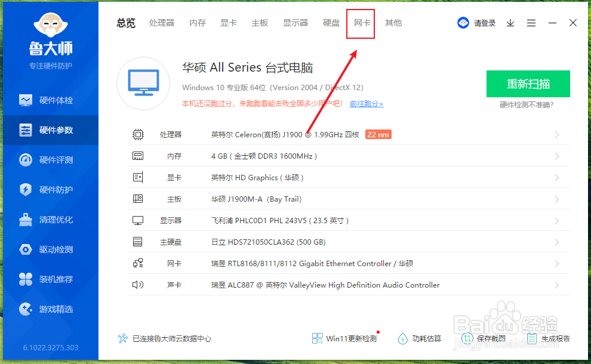This screenshot has width=591, height=364.
Task: Expand the 主硬盘 row chevron
Action: [x=557, y=242]
